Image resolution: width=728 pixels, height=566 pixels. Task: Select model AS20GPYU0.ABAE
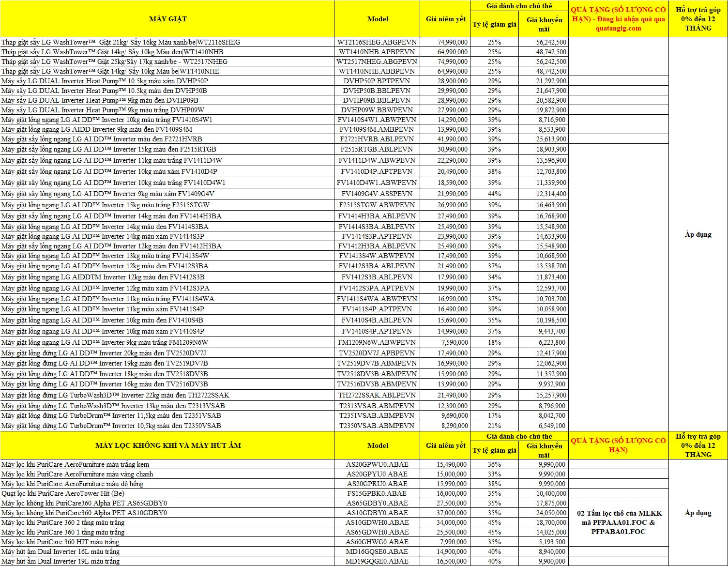click(x=378, y=474)
